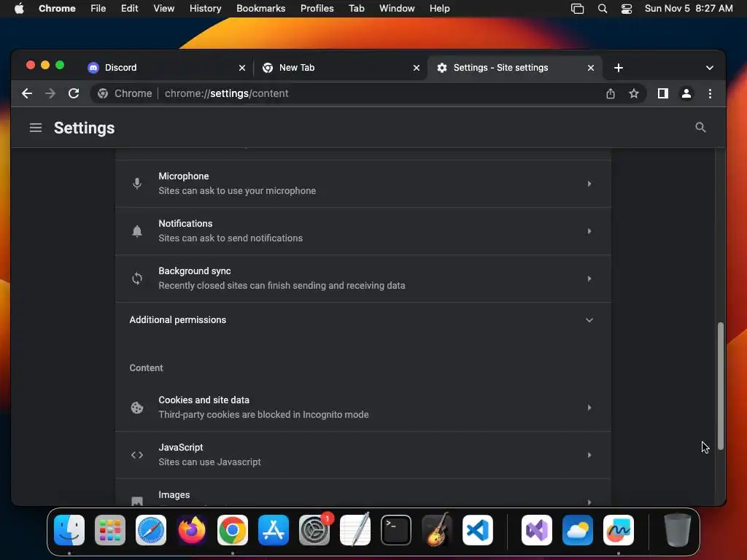Close the New Tab tab
Viewport: 747px width, 560px height.
tap(417, 68)
